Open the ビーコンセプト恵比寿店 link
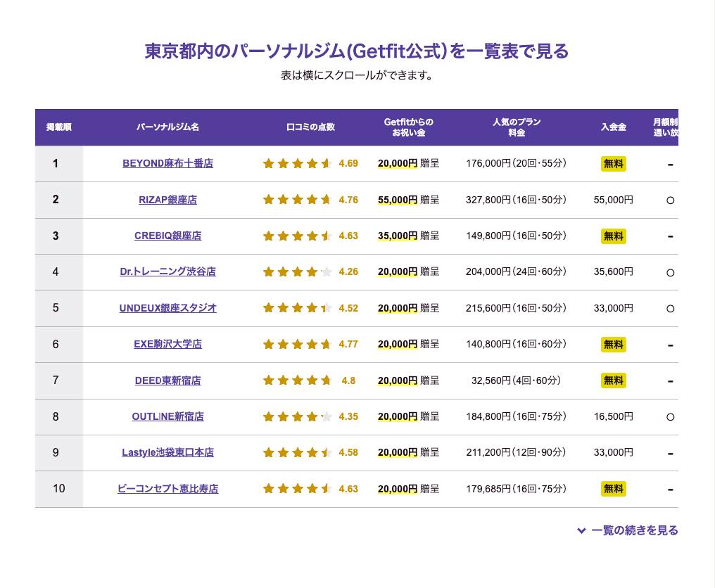 coord(167,489)
